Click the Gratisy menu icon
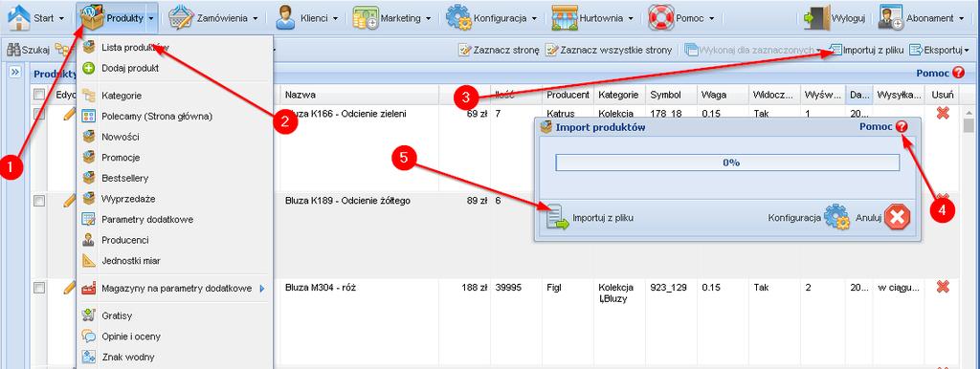This screenshot has height=369, width=980. [x=89, y=315]
